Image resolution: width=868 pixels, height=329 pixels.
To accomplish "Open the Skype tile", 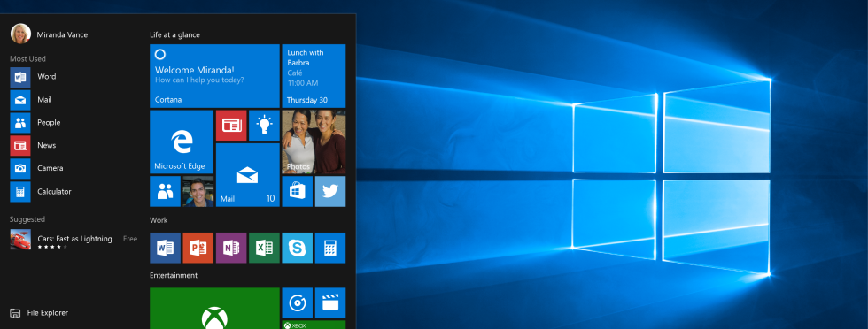I will pos(298,248).
